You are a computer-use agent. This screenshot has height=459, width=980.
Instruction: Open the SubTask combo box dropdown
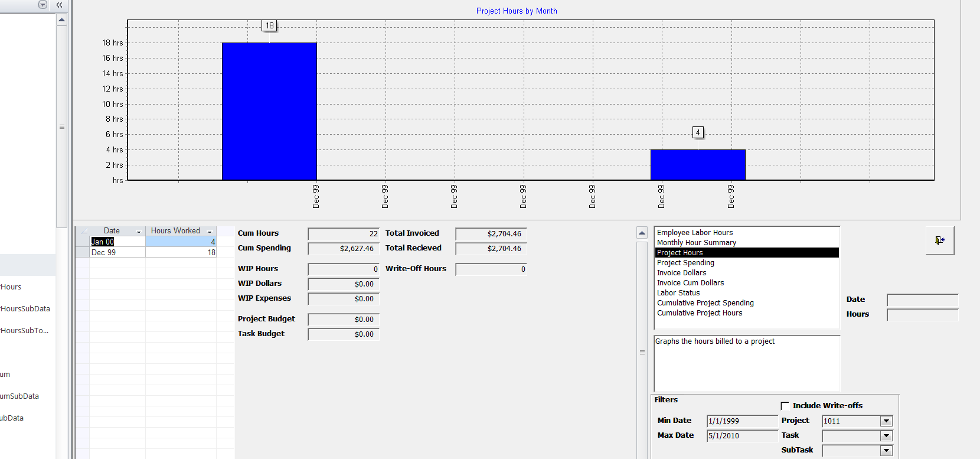(886, 451)
